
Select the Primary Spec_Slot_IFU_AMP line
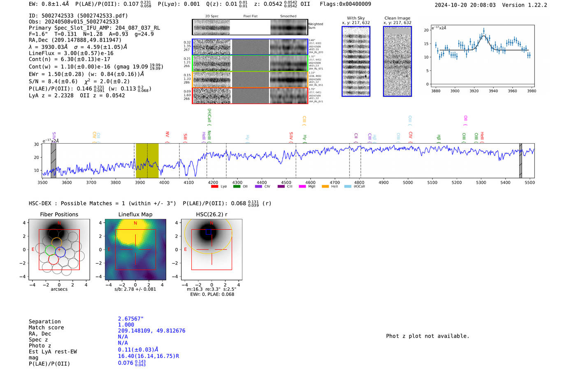95,28
